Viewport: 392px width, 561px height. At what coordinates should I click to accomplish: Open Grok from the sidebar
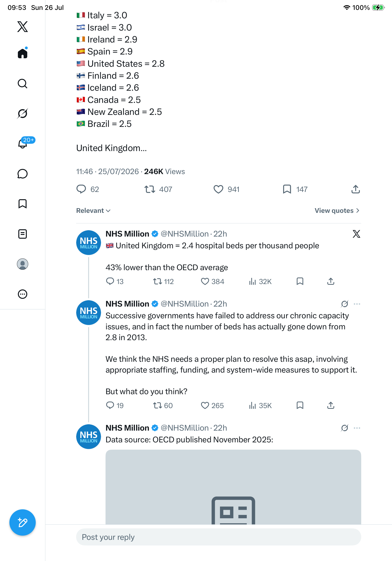click(x=23, y=113)
